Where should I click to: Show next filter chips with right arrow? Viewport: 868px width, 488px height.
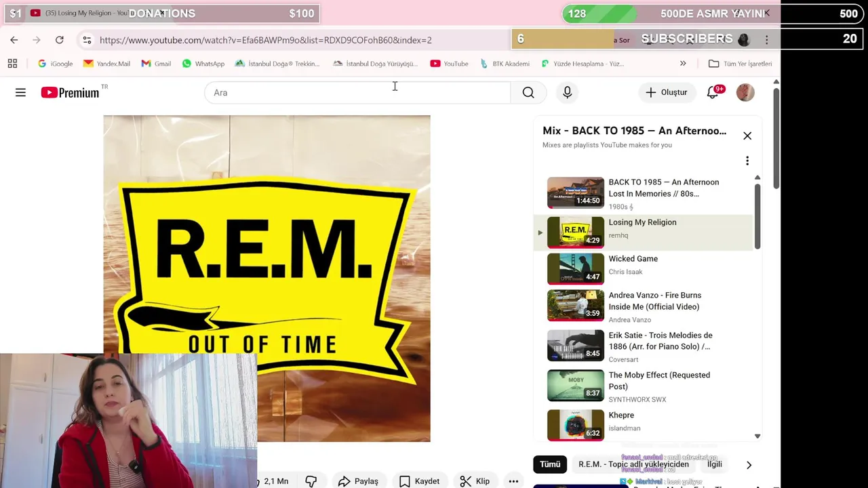pos(749,465)
